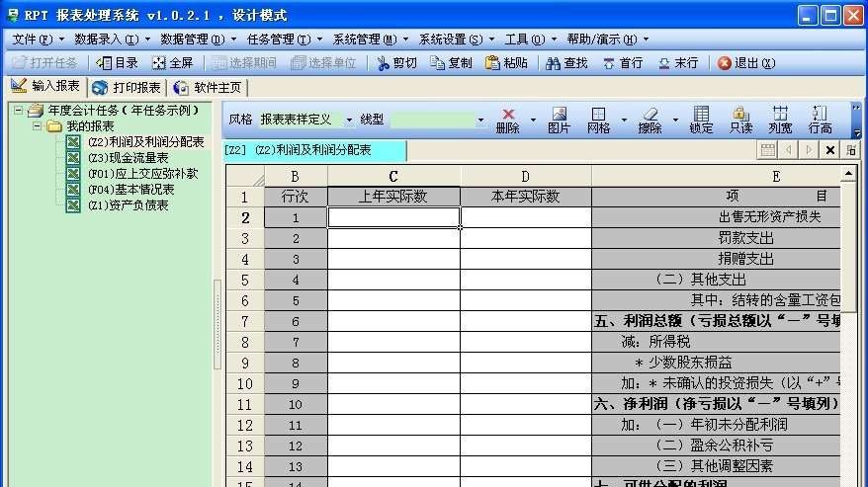
Task: Open (F04)基本情况表 in the tree
Action: 131,190
